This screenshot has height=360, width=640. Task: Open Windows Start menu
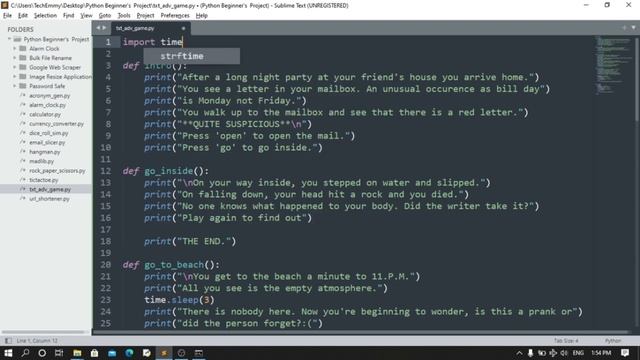pos(8,353)
